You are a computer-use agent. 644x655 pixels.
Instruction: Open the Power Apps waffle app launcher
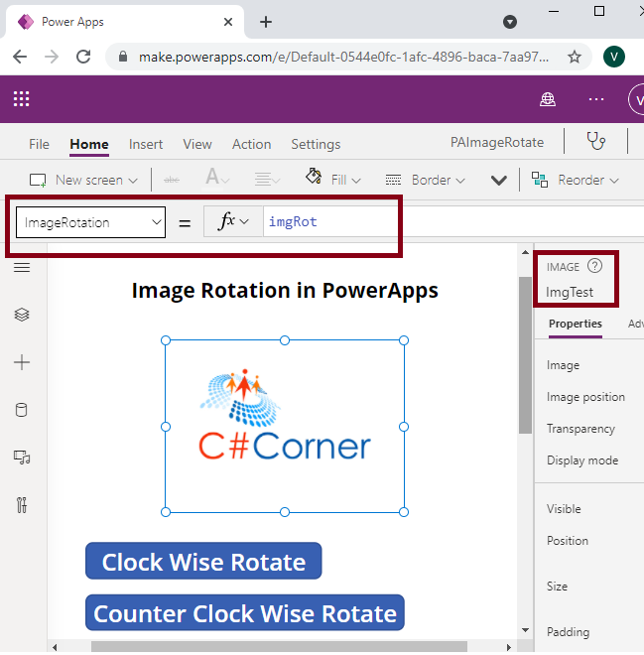[21, 99]
